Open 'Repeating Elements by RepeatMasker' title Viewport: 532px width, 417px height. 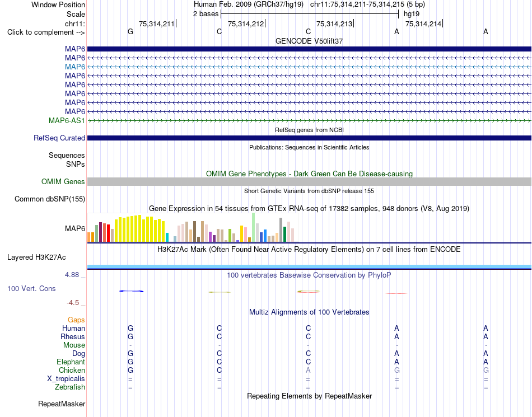(309, 396)
